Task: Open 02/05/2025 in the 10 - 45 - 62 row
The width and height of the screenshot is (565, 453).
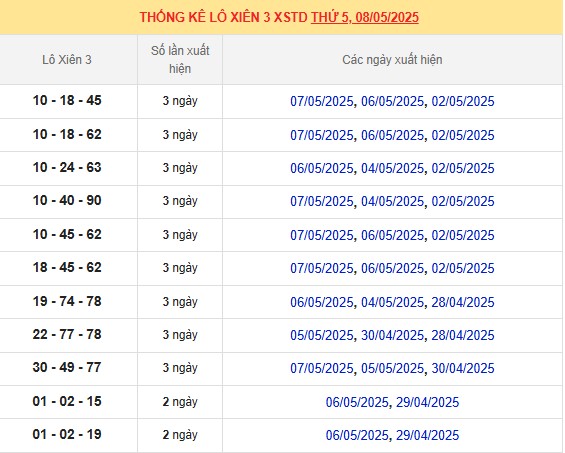Action: pyautogui.click(x=463, y=235)
